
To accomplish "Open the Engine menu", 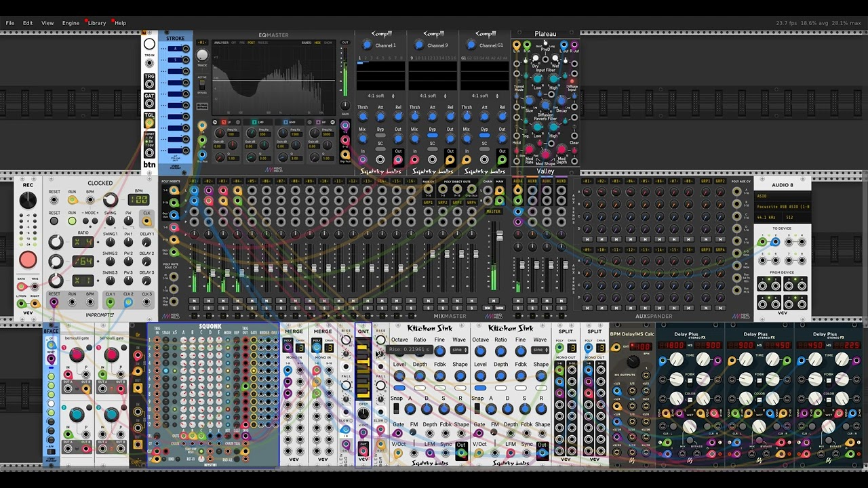I will (71, 23).
